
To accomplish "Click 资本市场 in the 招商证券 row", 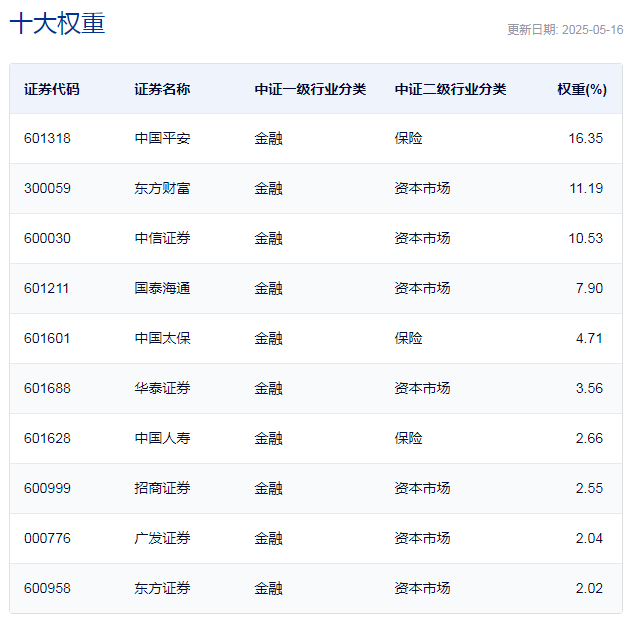I will pos(422,488).
